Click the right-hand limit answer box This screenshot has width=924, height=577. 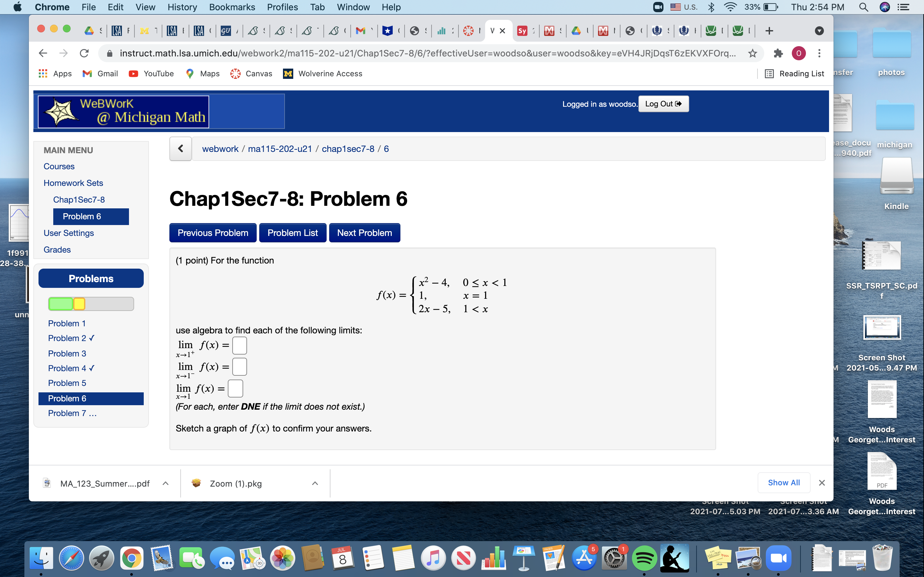click(x=239, y=345)
